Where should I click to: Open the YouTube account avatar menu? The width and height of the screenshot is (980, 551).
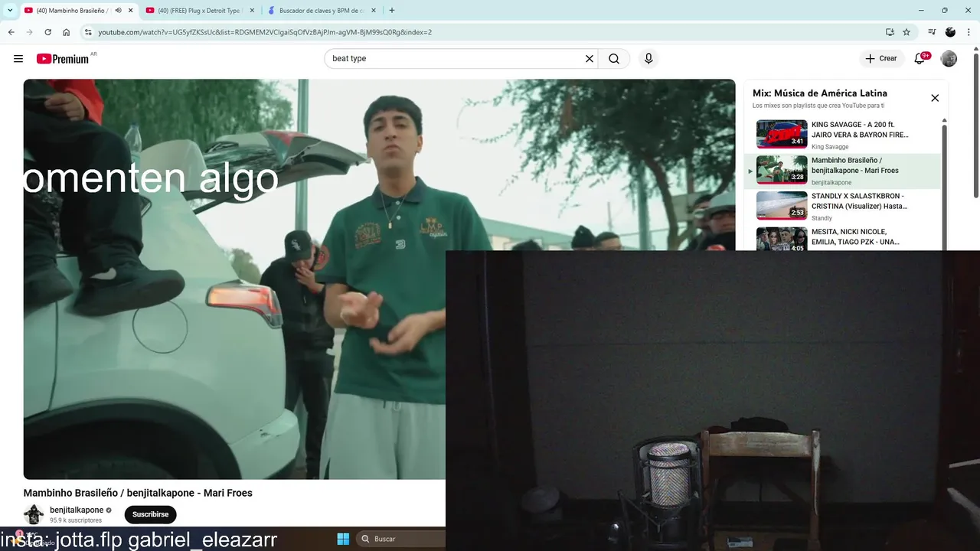point(949,59)
